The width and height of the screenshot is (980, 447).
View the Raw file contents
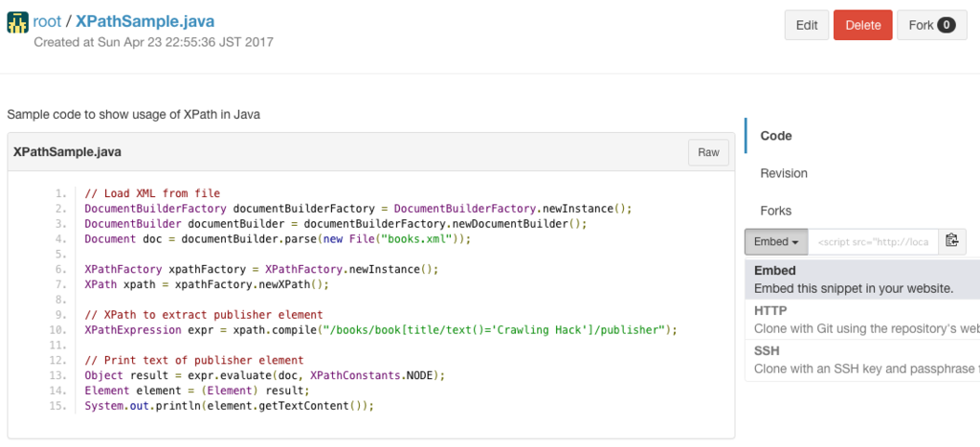point(708,152)
